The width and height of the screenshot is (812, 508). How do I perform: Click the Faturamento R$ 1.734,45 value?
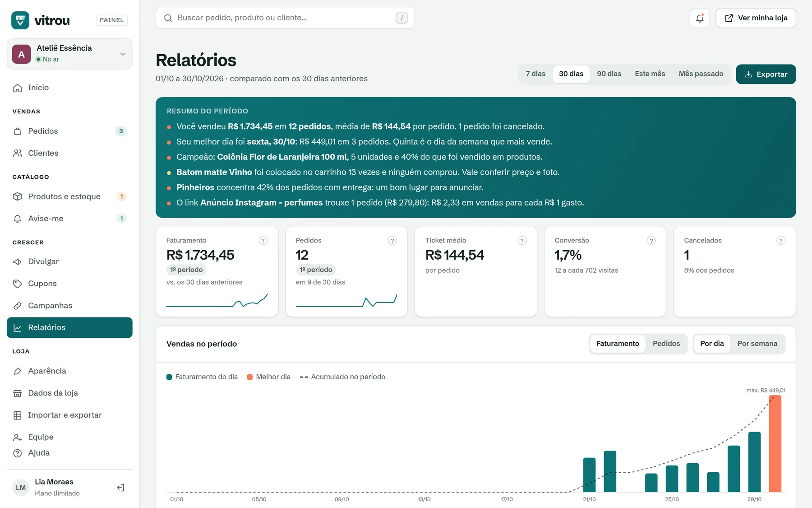pyautogui.click(x=200, y=255)
